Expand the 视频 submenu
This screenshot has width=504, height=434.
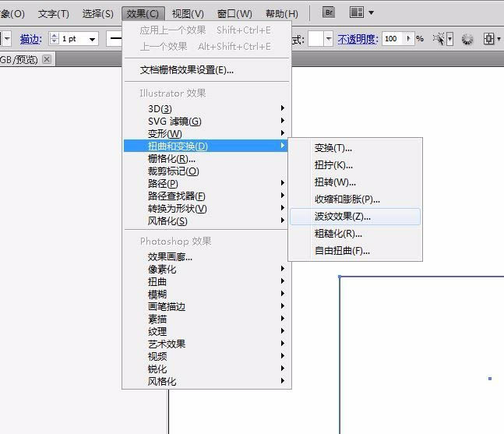click(x=206, y=356)
